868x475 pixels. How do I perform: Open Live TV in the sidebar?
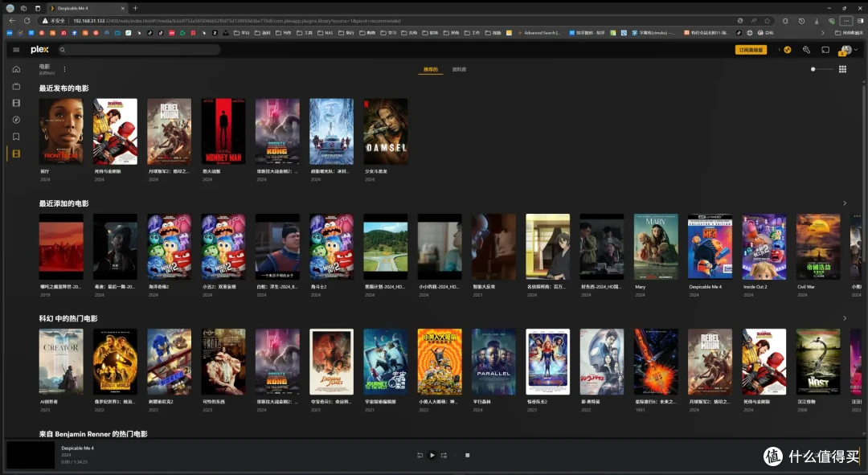click(x=16, y=86)
